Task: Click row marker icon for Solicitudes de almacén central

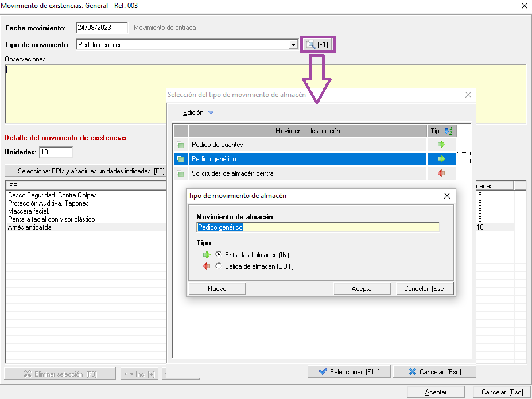Action: (181, 173)
